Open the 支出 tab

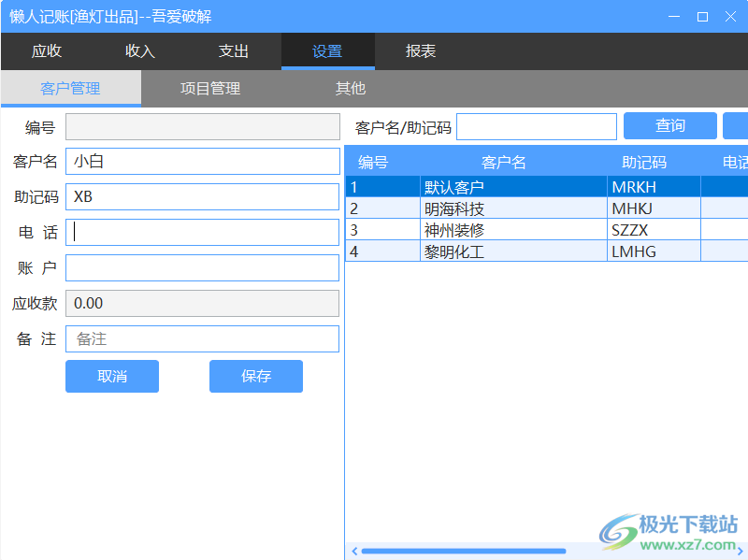point(234,51)
